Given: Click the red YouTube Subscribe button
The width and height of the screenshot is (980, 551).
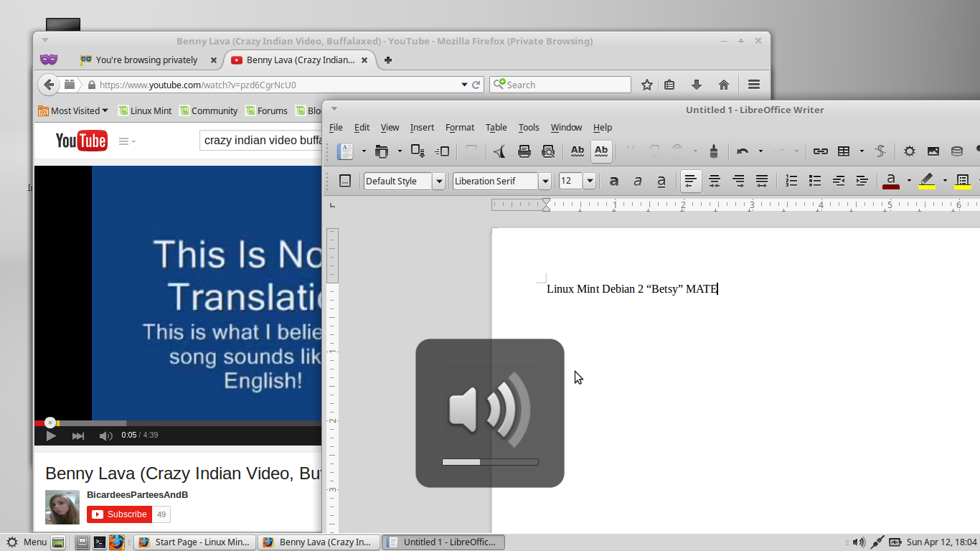Looking at the screenshot, I should [x=120, y=514].
